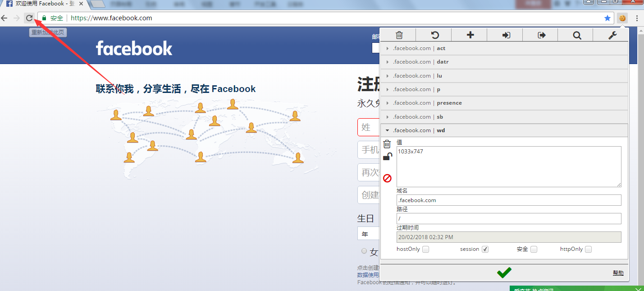This screenshot has height=291, width=644.
Task: Click the 过期时间 expiration date field
Action: (x=509, y=237)
